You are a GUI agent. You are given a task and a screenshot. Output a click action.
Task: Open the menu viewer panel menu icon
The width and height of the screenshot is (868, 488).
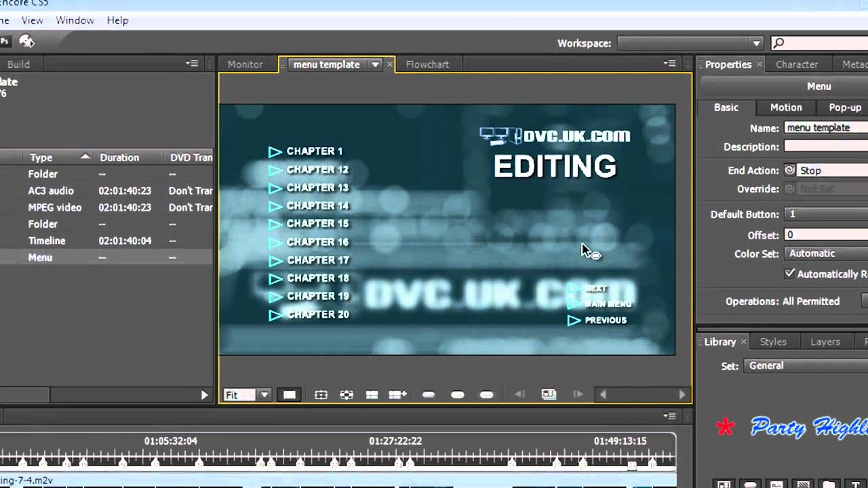pos(670,64)
